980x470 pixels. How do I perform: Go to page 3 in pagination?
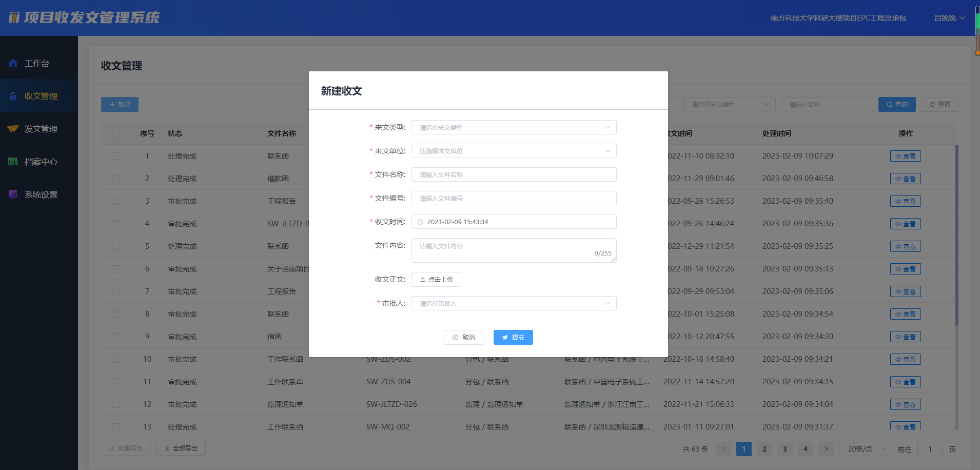(x=785, y=449)
